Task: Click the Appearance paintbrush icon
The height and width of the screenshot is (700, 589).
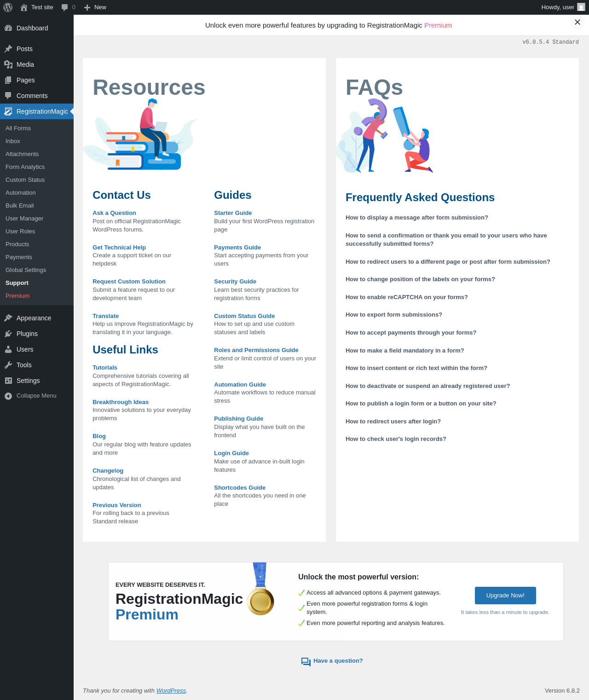Action: coord(8,318)
